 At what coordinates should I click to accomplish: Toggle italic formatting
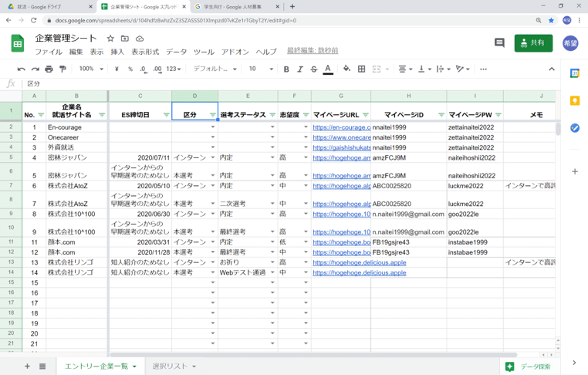(x=300, y=69)
